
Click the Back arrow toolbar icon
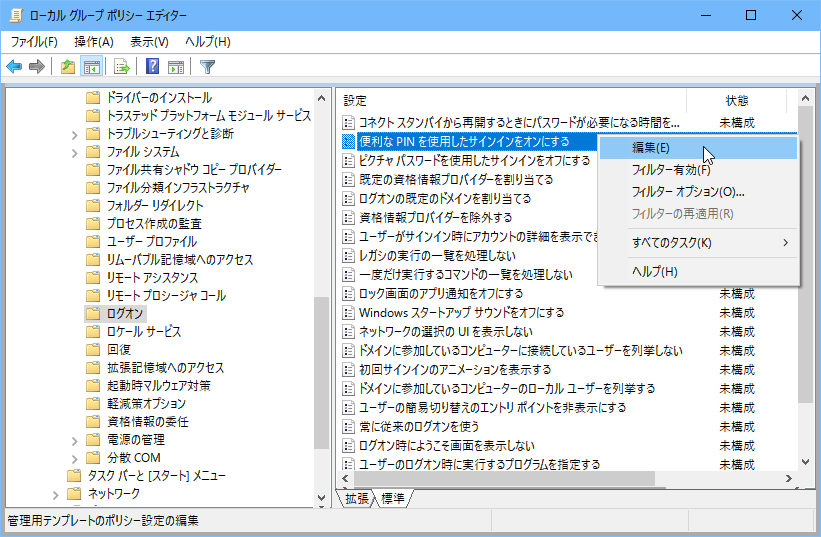(14, 66)
